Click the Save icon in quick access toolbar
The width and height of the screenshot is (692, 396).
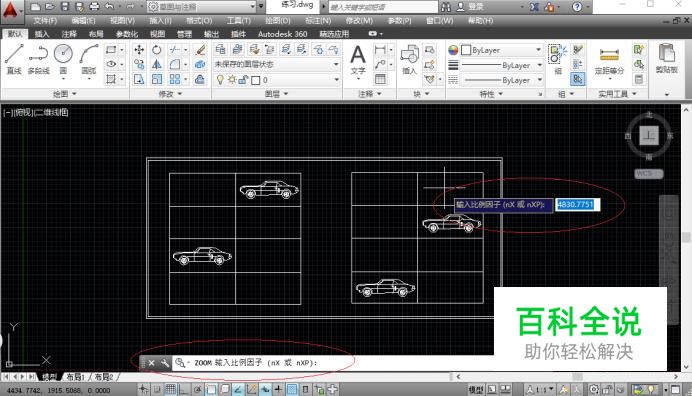click(65, 7)
